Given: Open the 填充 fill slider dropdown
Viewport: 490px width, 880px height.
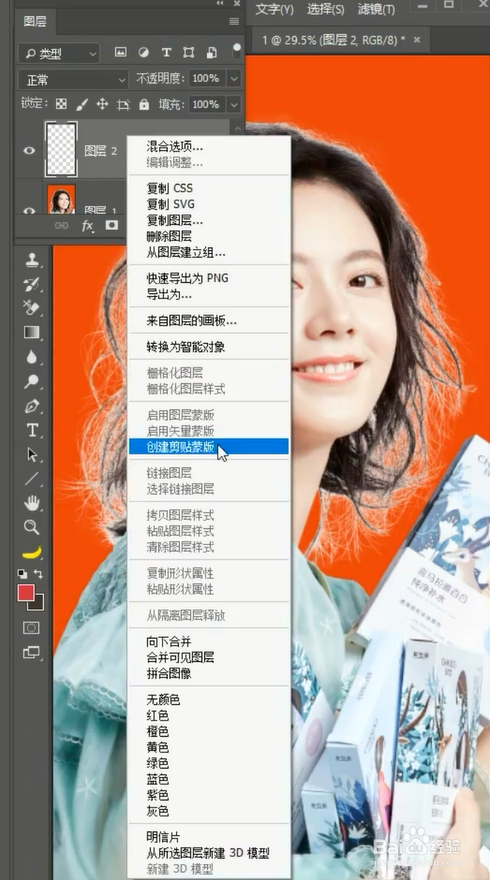Looking at the screenshot, I should tap(235, 104).
